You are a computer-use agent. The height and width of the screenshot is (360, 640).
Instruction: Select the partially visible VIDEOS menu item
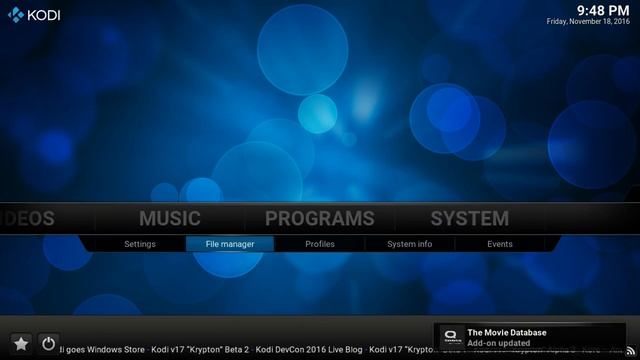27,218
